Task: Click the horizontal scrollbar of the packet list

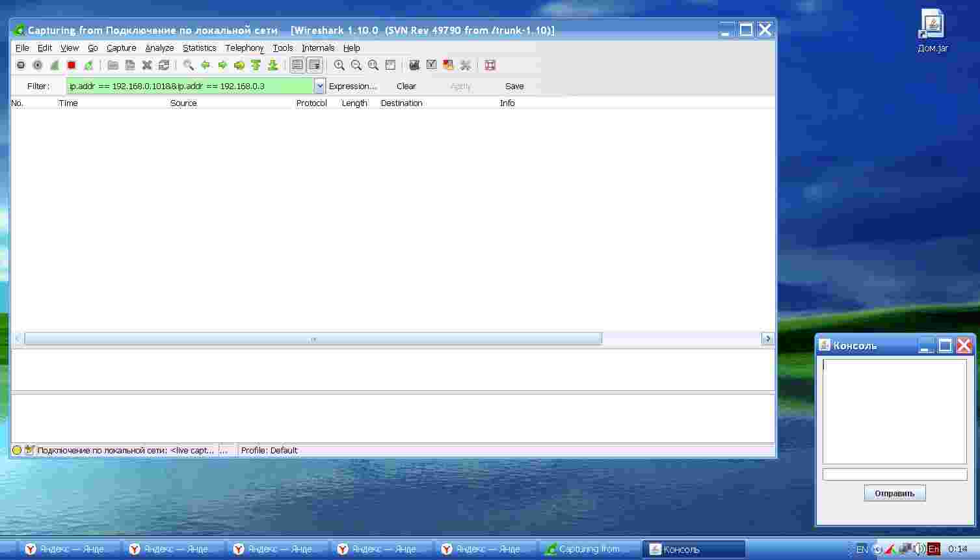Action: (313, 339)
